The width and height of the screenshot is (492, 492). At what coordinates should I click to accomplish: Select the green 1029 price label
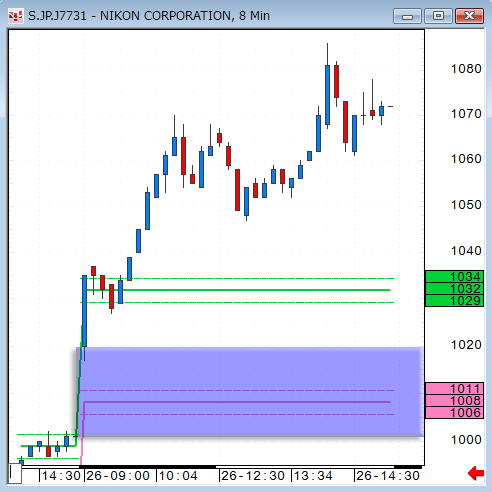[454, 301]
